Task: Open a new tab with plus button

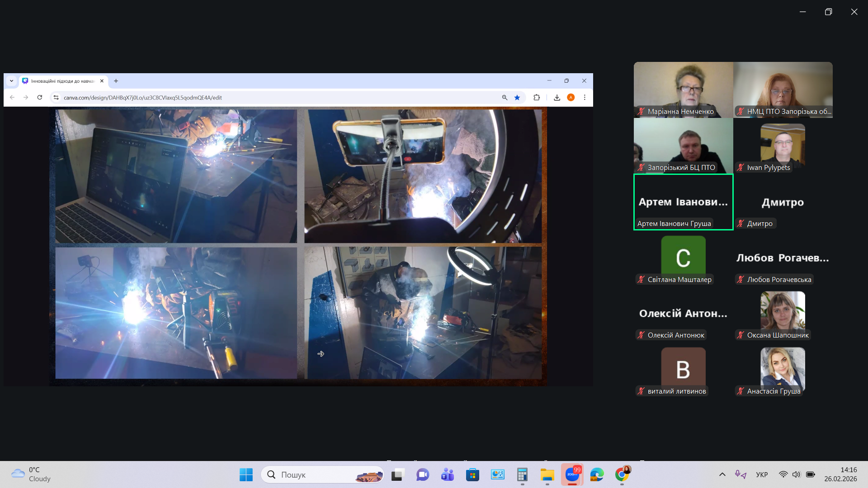Action: 116,81
